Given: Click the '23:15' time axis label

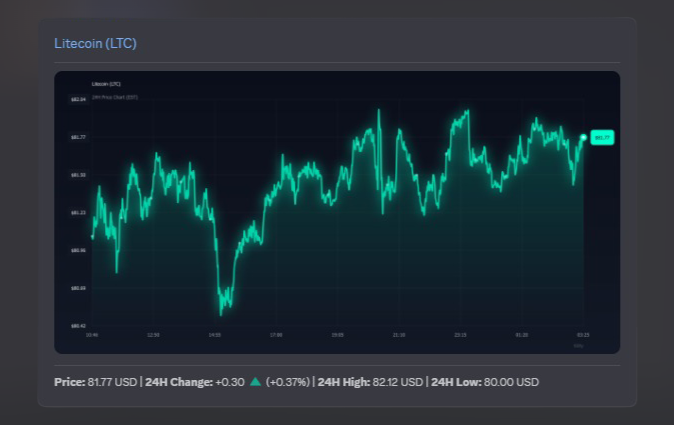Looking at the screenshot, I should pyautogui.click(x=460, y=335).
